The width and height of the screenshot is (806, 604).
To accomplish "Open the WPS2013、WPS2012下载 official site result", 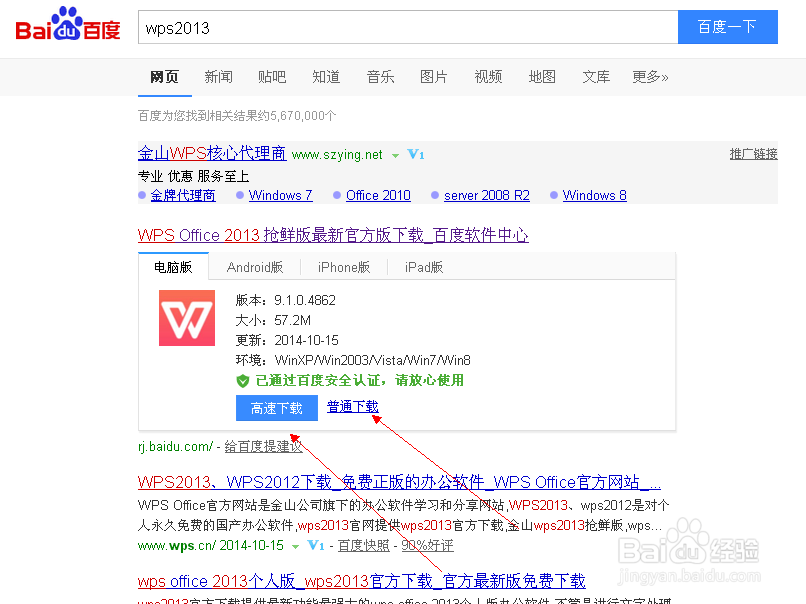I will point(399,482).
